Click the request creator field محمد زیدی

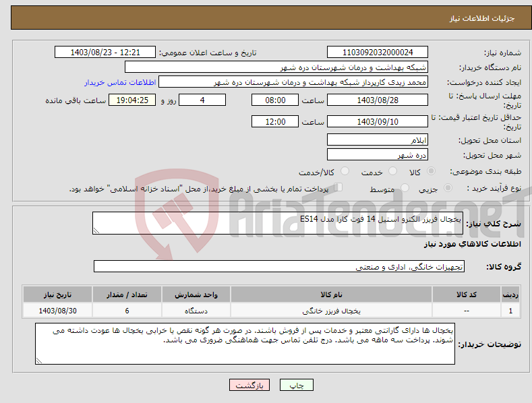tap(293, 82)
